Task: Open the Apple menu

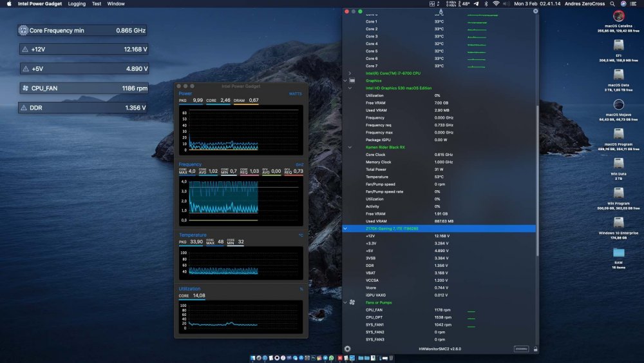Action: (x=9, y=4)
